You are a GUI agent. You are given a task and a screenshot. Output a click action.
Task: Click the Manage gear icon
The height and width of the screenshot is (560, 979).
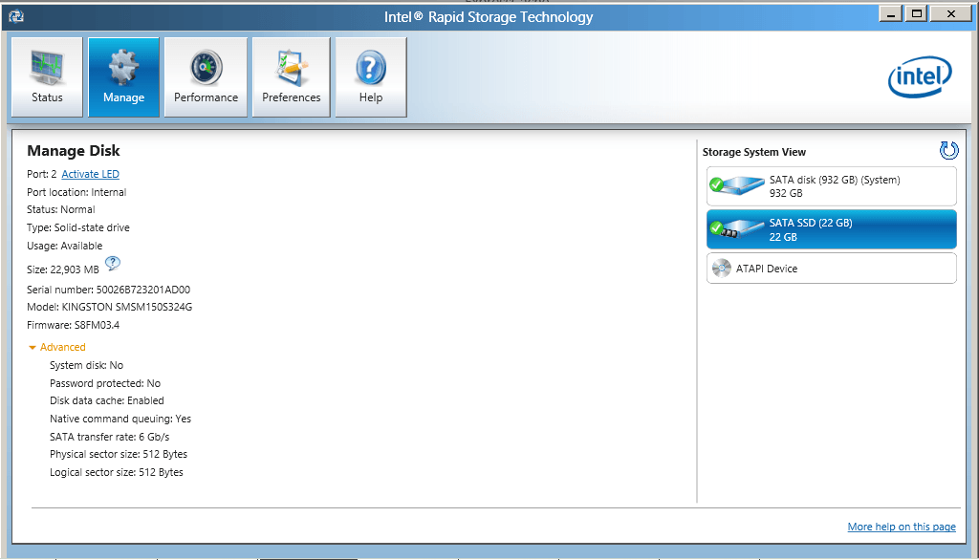[x=123, y=67]
